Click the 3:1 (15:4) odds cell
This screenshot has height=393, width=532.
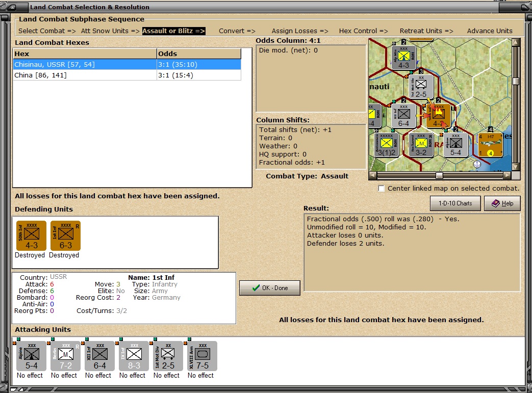click(199, 75)
